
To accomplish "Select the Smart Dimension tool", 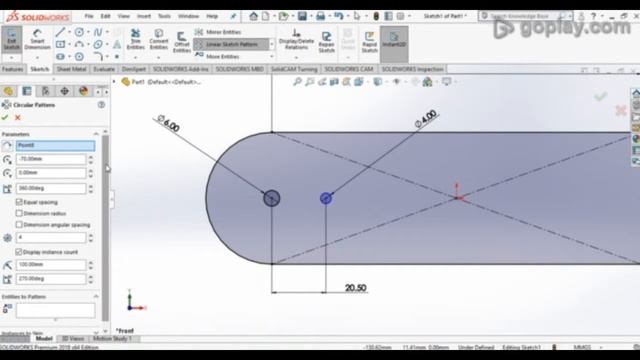I will [x=37, y=39].
